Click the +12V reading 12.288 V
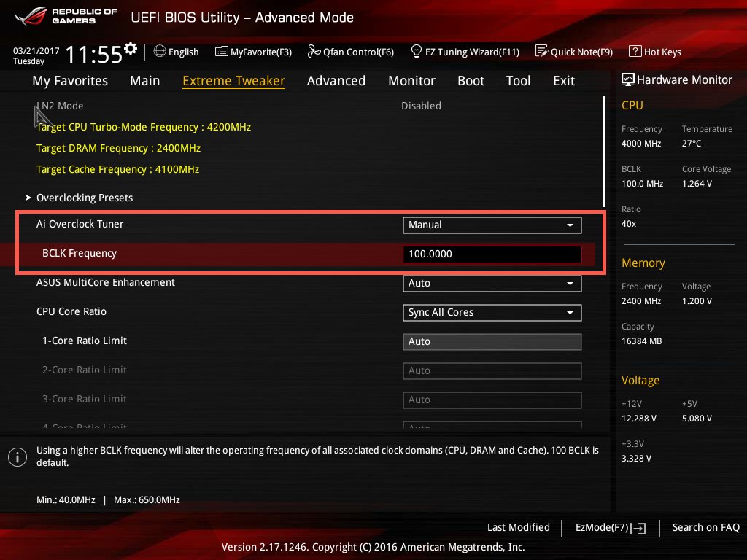This screenshot has width=747, height=560. [639, 419]
